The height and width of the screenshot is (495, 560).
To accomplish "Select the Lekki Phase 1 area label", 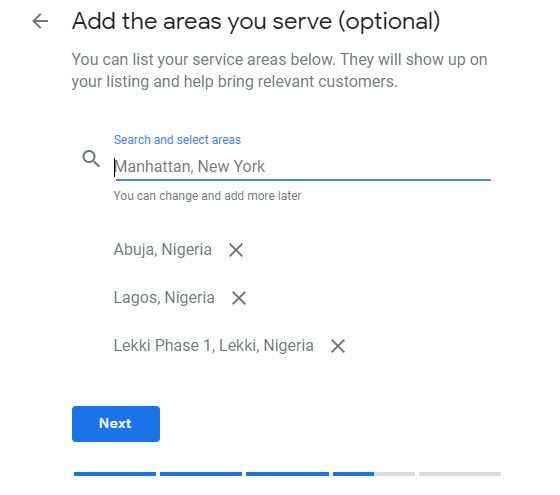I will tap(214, 345).
